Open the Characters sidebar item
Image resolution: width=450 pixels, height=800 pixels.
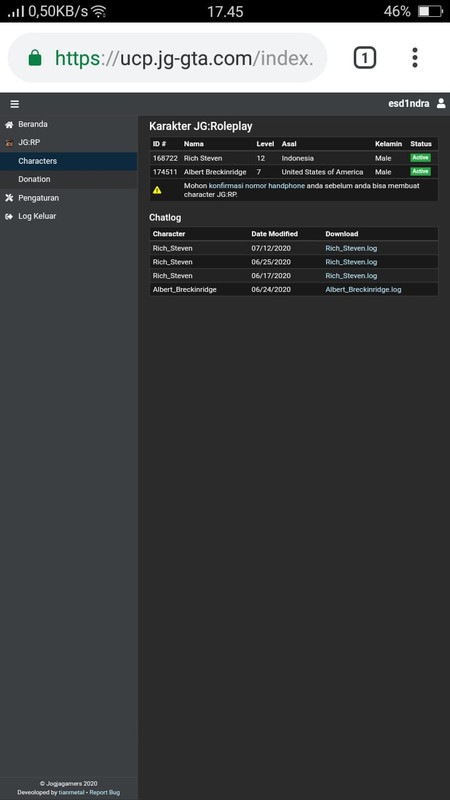[x=68, y=161]
